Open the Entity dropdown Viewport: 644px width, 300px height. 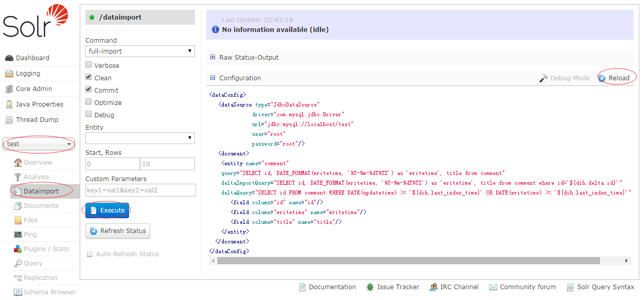[x=140, y=138]
